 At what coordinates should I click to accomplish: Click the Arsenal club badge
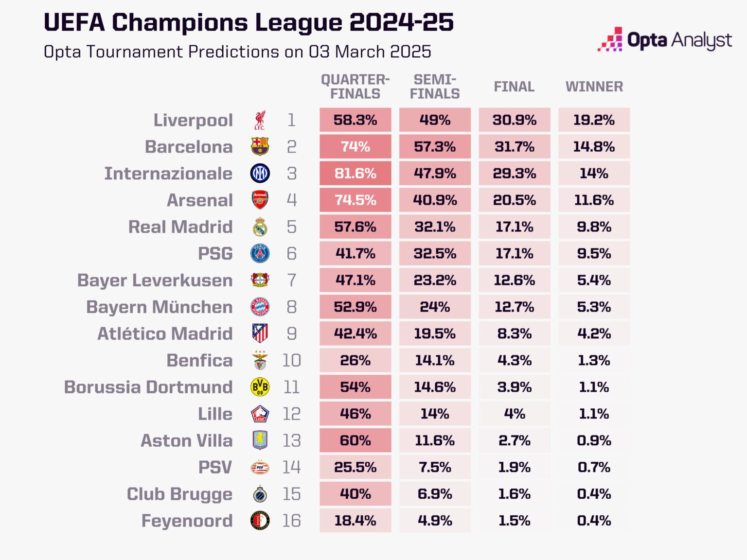pos(260,200)
